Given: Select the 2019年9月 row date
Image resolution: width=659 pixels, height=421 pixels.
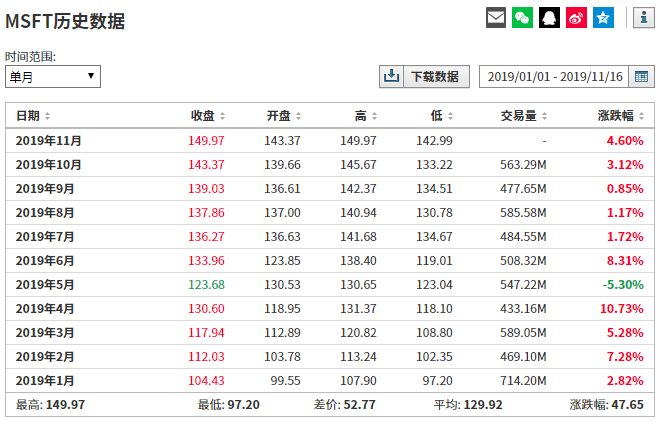Looking at the screenshot, I should pyautogui.click(x=45, y=188).
